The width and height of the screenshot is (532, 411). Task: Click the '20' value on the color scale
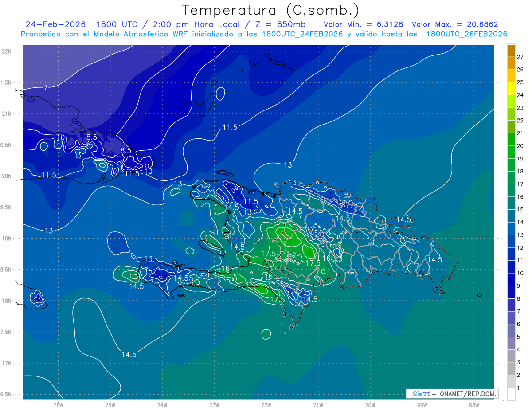coord(520,146)
